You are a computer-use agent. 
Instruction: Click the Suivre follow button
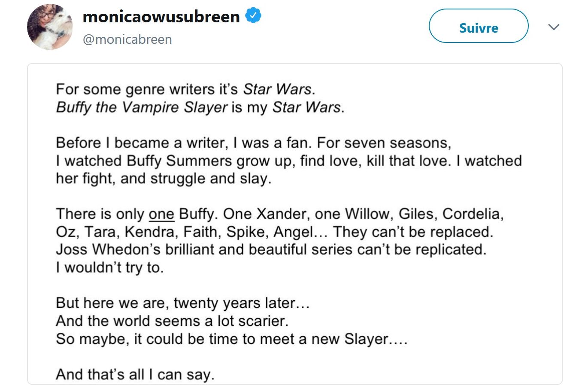click(479, 28)
